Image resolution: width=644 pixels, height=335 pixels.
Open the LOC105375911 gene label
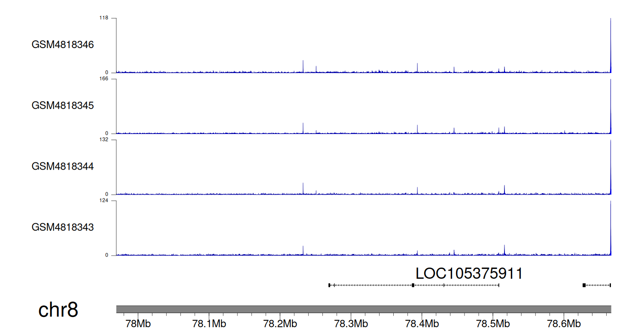[469, 274]
